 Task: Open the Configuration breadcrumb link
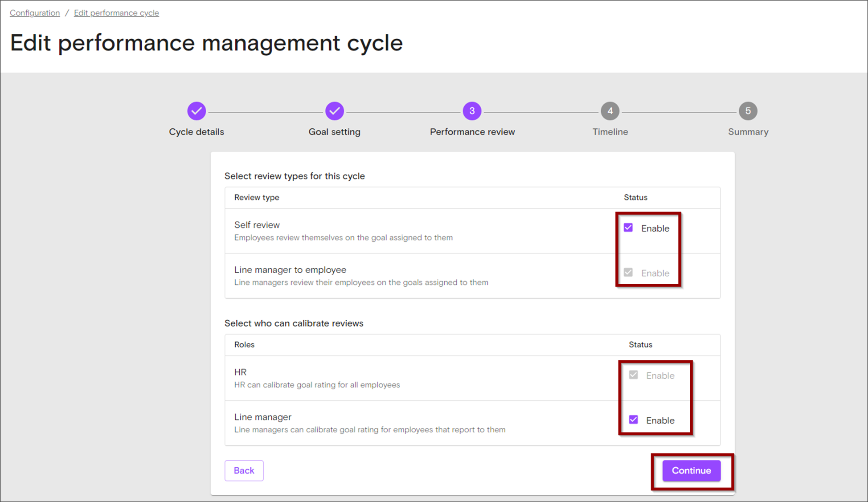click(x=34, y=12)
